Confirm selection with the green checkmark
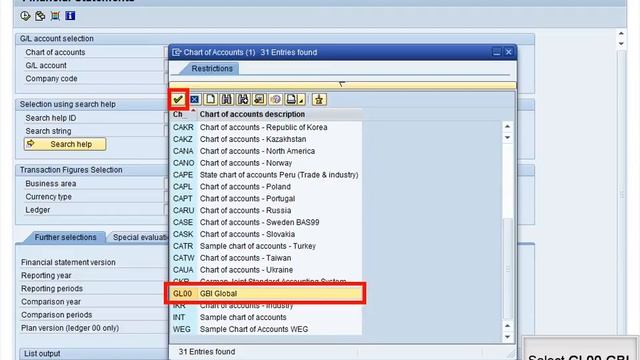Image resolution: width=640 pixels, height=360 pixels. click(x=178, y=99)
